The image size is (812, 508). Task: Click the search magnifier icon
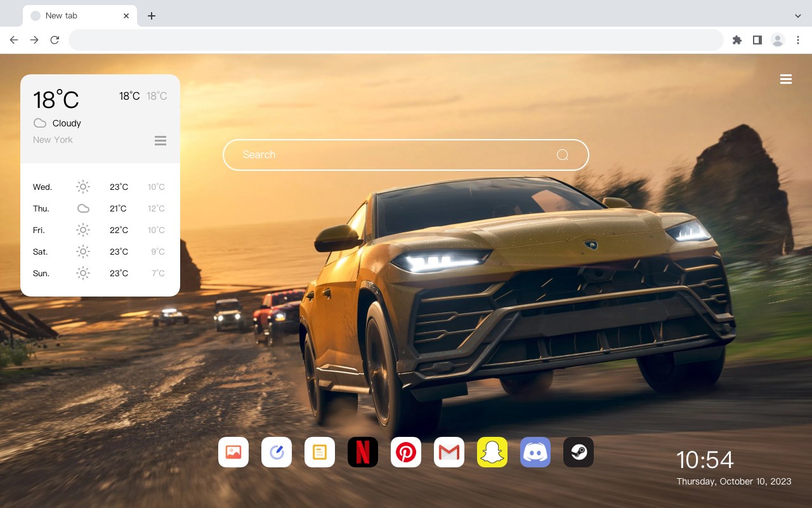[x=562, y=155]
